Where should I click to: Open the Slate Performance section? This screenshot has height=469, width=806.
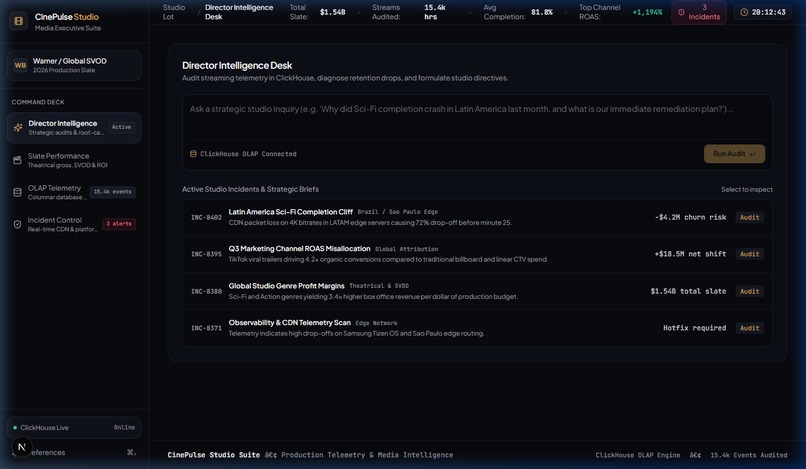pos(74,160)
